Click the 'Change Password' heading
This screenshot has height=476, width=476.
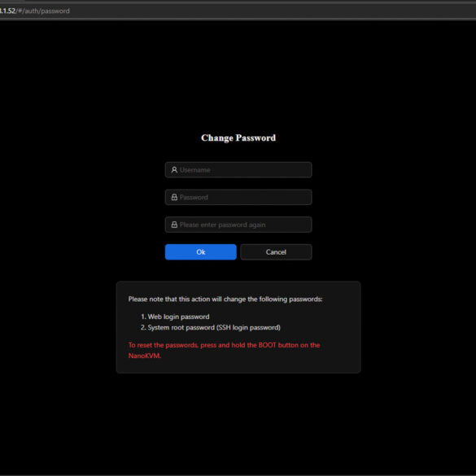(238, 138)
